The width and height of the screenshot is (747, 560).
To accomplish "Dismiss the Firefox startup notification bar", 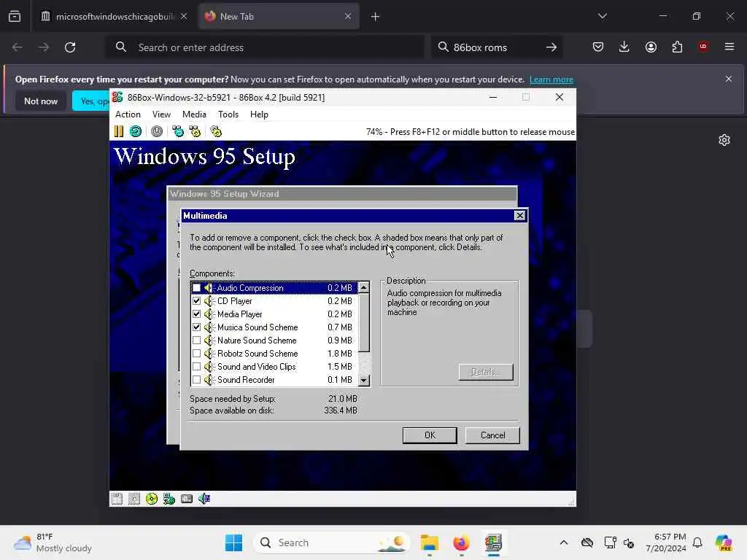I will pyautogui.click(x=729, y=79).
